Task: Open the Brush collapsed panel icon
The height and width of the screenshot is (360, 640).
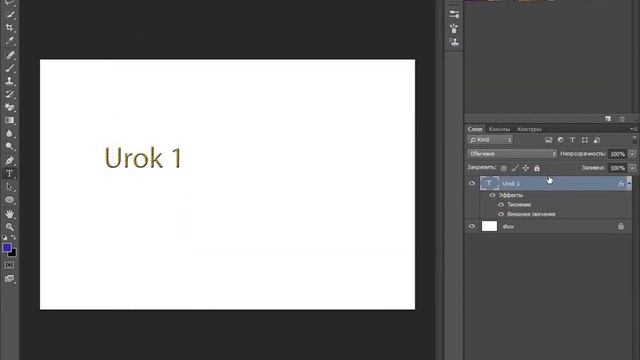Action: point(454,28)
